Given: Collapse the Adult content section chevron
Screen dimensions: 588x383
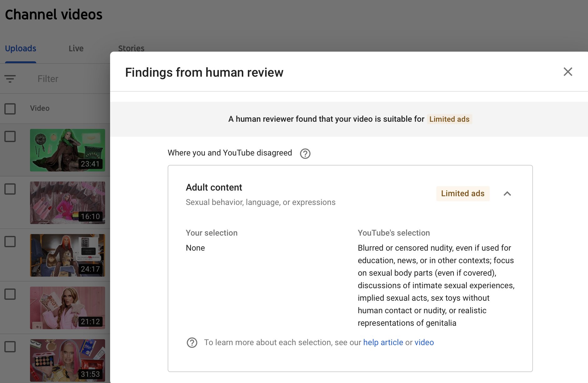Looking at the screenshot, I should click(507, 194).
